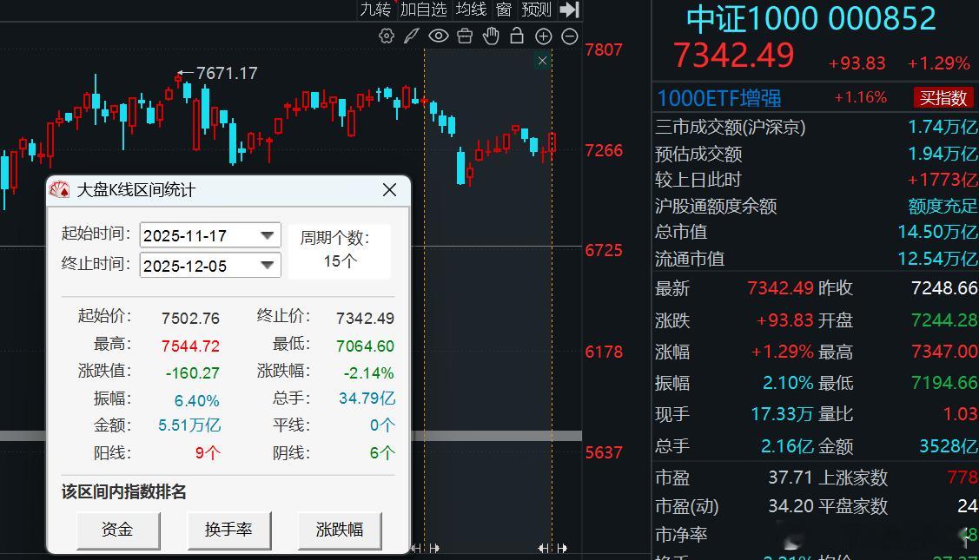The image size is (979, 560).
Task: Open the chart settings gear icon
Action: click(386, 36)
